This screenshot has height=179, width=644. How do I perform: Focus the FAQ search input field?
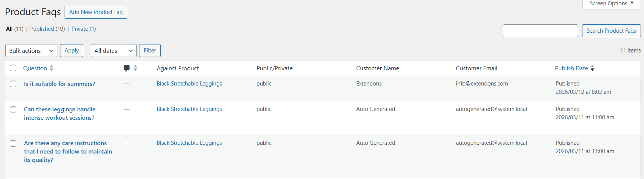coord(540,31)
